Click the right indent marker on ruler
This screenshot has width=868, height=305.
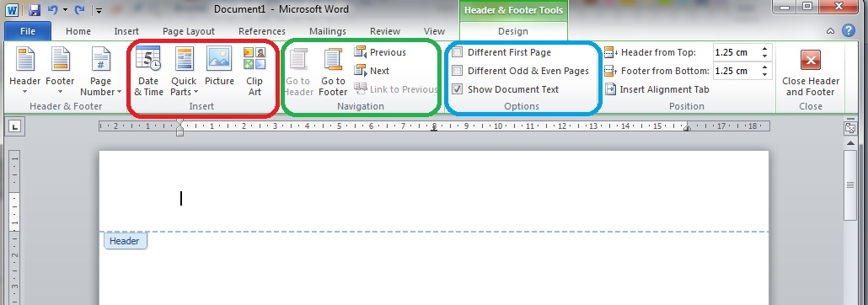[x=687, y=128]
